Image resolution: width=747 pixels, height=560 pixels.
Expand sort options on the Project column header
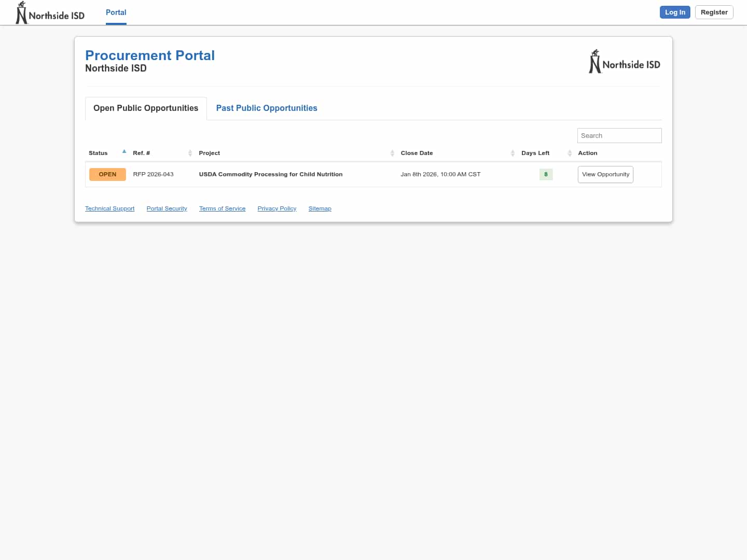pyautogui.click(x=393, y=153)
